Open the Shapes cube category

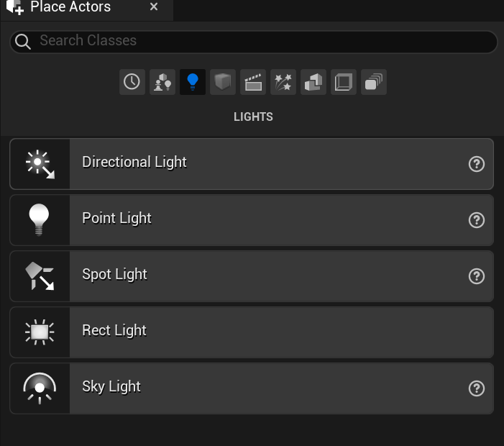pyautogui.click(x=223, y=82)
